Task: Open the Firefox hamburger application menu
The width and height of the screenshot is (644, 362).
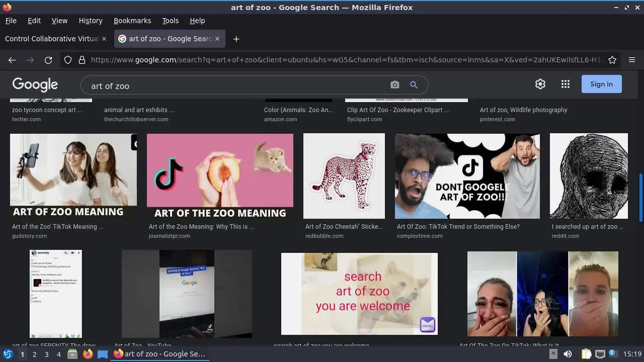Action: point(632,60)
